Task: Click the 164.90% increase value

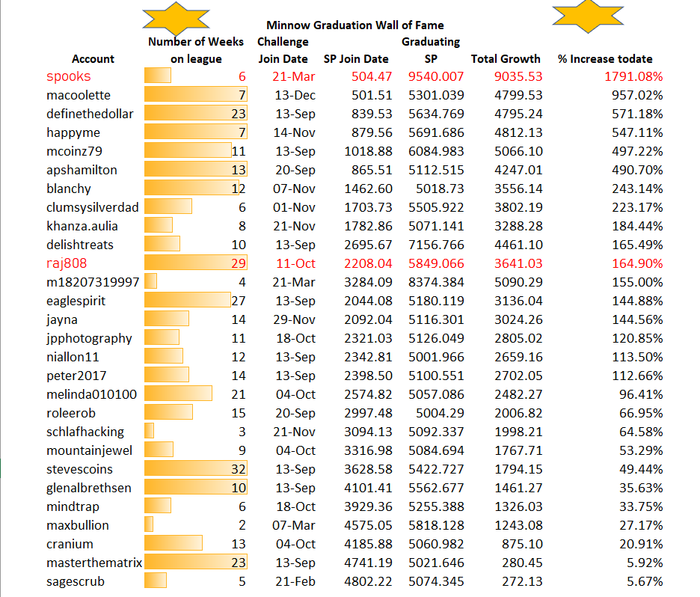Action: click(637, 263)
